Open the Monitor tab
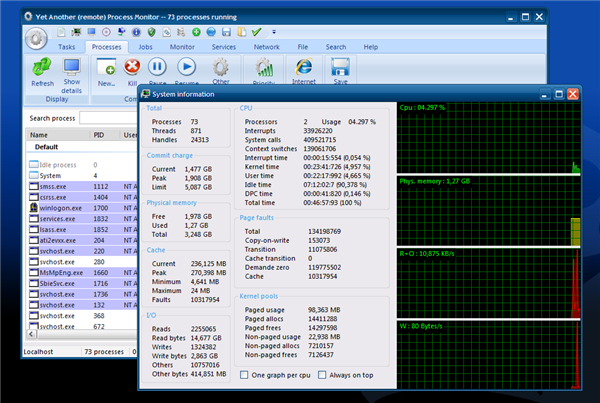600x403 pixels. click(182, 47)
